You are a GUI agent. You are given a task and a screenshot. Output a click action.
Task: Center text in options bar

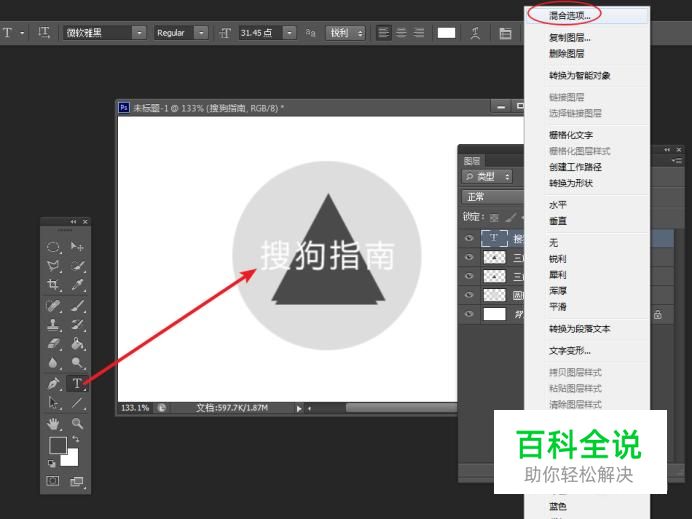pos(401,33)
